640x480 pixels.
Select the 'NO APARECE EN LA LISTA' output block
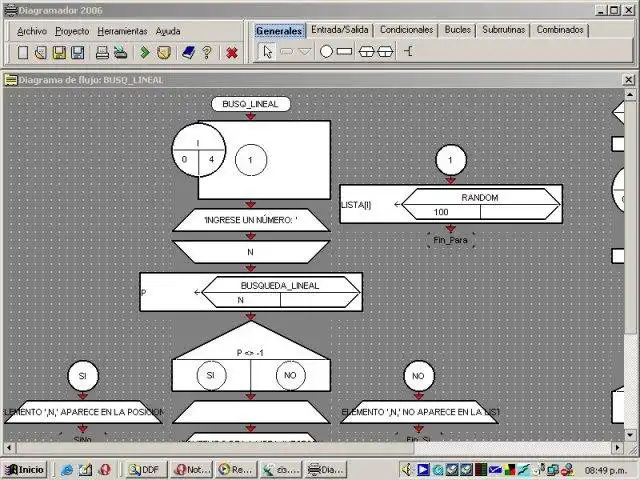point(419,412)
